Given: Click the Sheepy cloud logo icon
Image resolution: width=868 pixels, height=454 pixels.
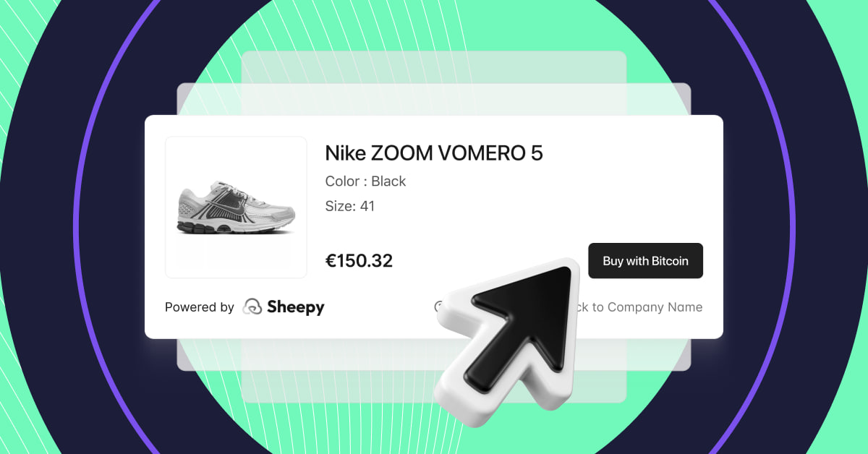Looking at the screenshot, I should [x=252, y=307].
